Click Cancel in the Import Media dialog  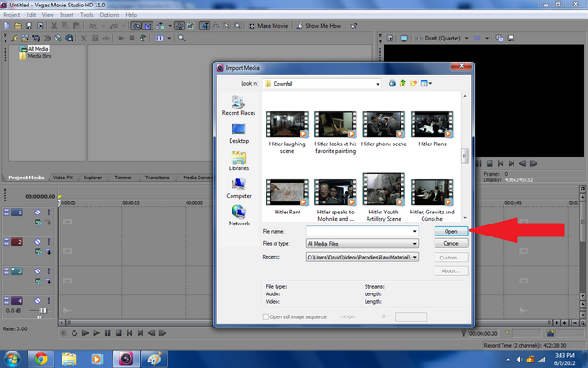pos(451,243)
